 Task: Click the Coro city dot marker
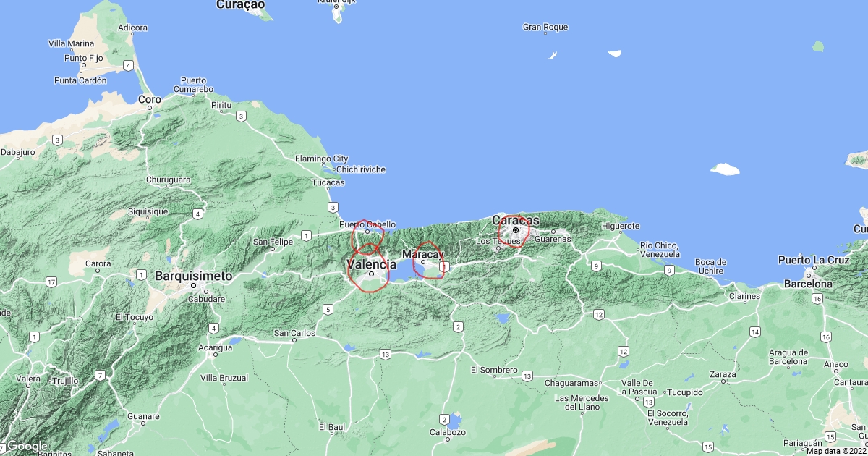point(150,108)
